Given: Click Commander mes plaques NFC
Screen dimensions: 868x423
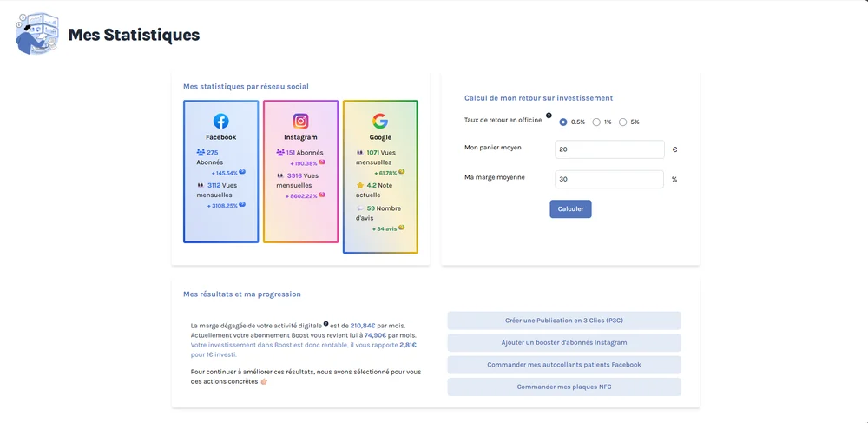Looking at the screenshot, I should 564,387.
